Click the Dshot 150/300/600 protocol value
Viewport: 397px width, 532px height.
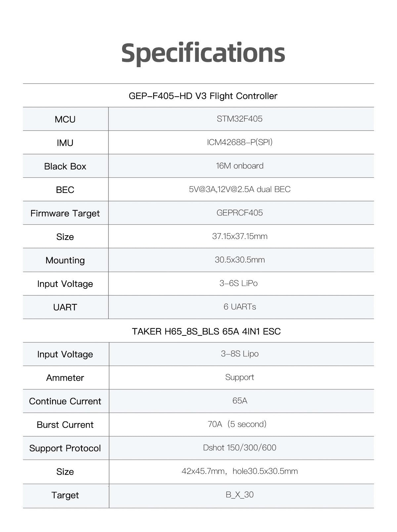tap(240, 448)
